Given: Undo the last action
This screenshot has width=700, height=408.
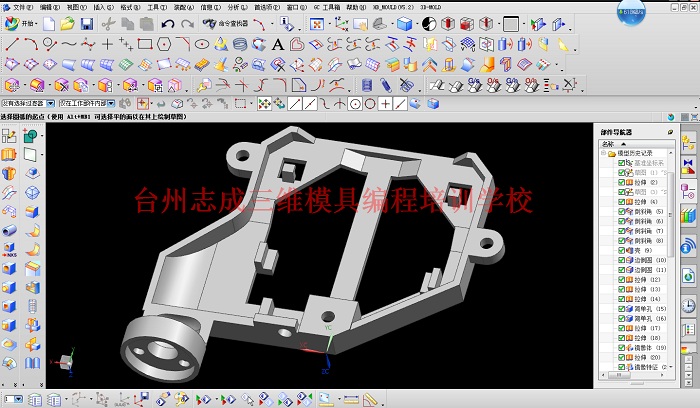Looking at the screenshot, I should tap(168, 24).
